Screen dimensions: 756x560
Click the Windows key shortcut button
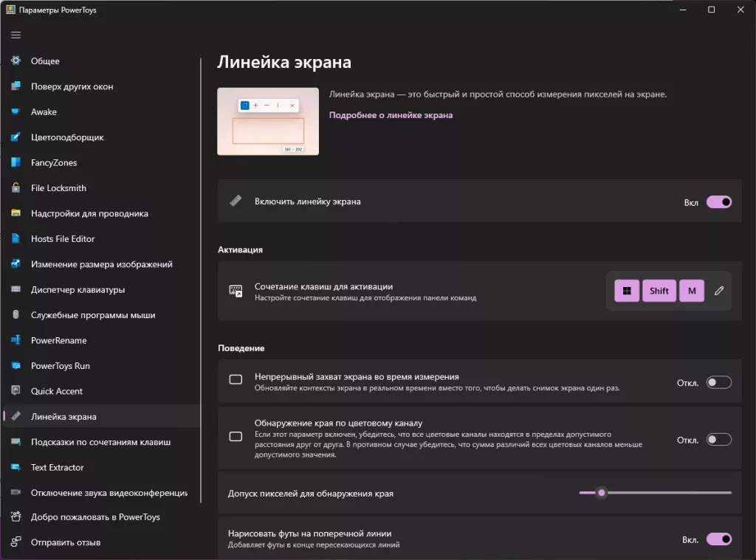[x=627, y=291]
